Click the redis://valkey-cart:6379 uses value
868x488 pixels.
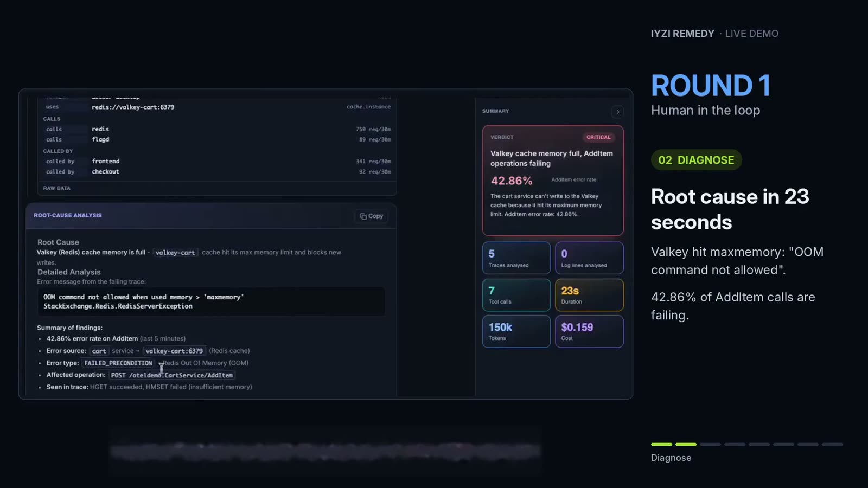click(133, 107)
